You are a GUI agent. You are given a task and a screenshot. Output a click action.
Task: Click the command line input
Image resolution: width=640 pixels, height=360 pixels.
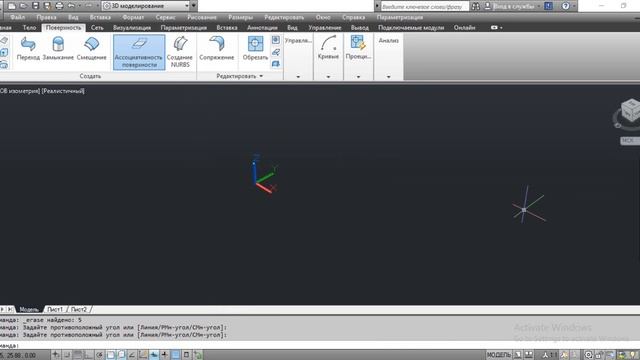point(320,345)
